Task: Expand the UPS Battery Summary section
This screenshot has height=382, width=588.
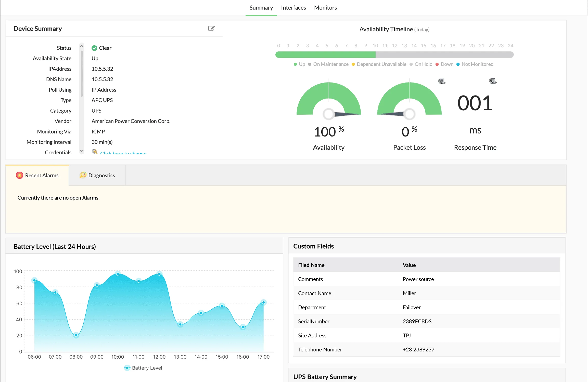Action: [x=325, y=377]
